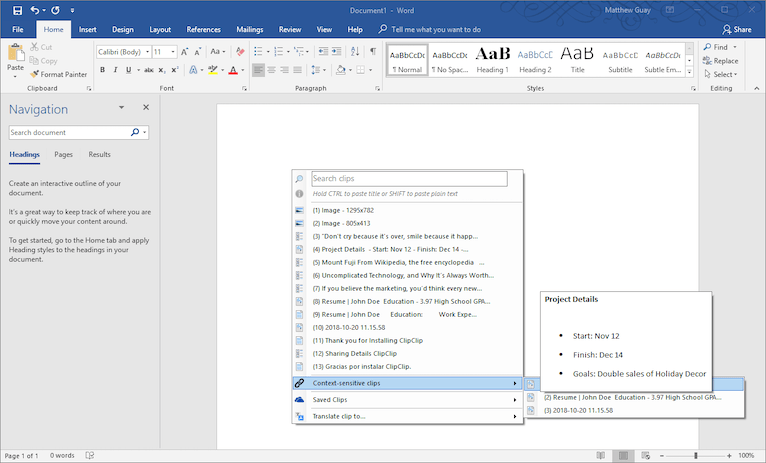
Task: Select the Center alignment icon
Action: pyautogui.click(x=273, y=70)
